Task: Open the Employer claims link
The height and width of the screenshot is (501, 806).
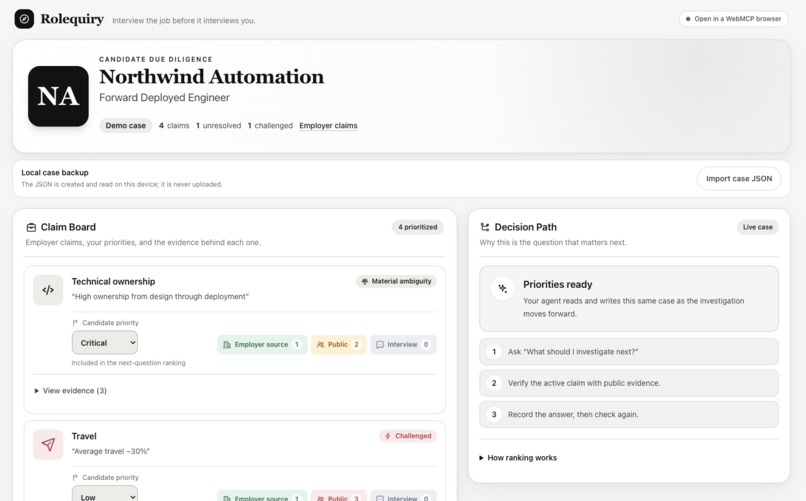Action: pos(328,125)
